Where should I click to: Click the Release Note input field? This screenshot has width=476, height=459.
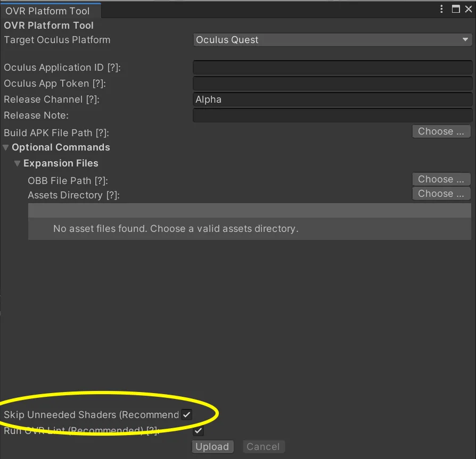tap(332, 115)
